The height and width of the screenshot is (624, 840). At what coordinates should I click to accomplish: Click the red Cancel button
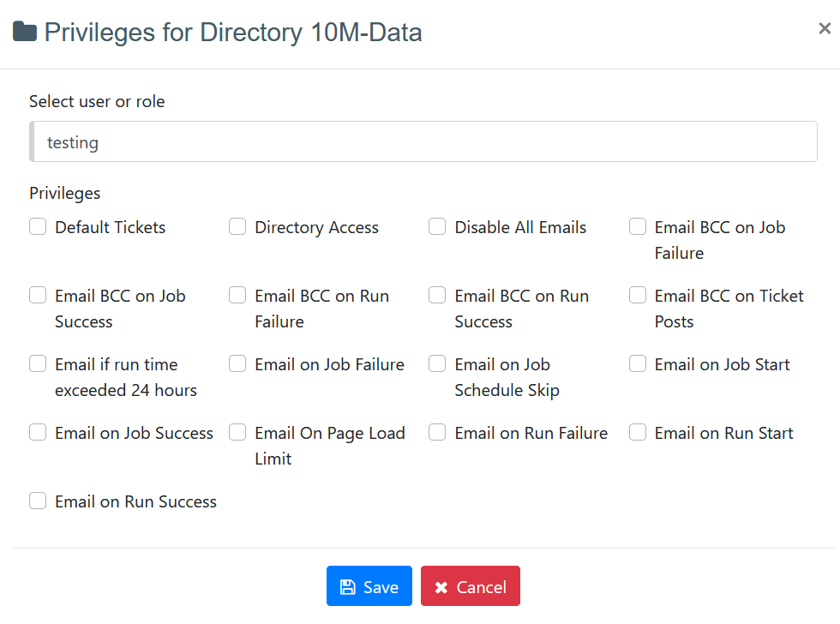470,586
